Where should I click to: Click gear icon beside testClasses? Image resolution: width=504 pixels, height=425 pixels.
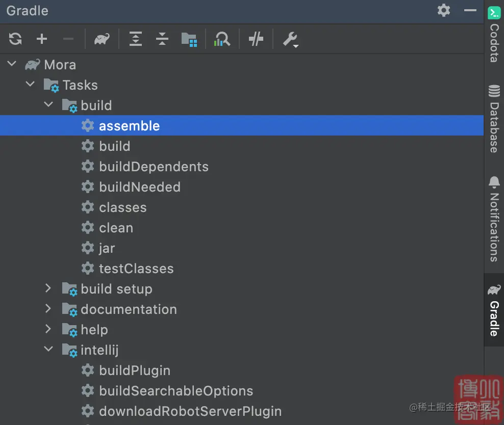pyautogui.click(x=87, y=269)
